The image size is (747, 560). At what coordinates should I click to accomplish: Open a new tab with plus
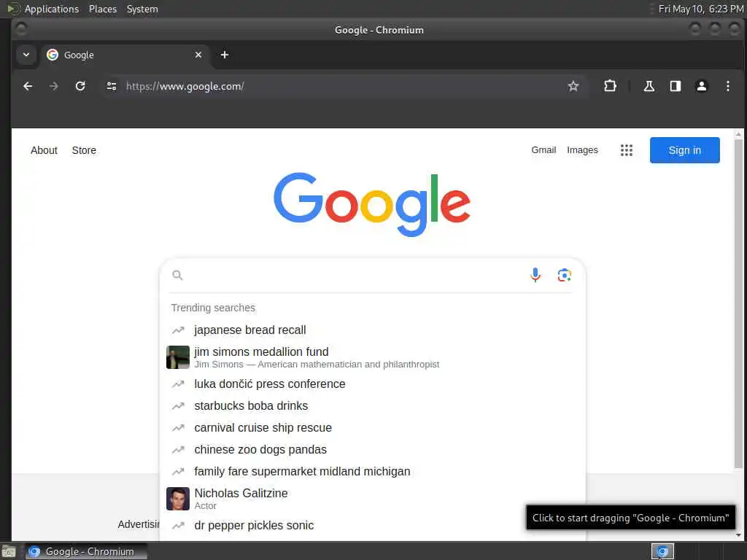tap(225, 55)
